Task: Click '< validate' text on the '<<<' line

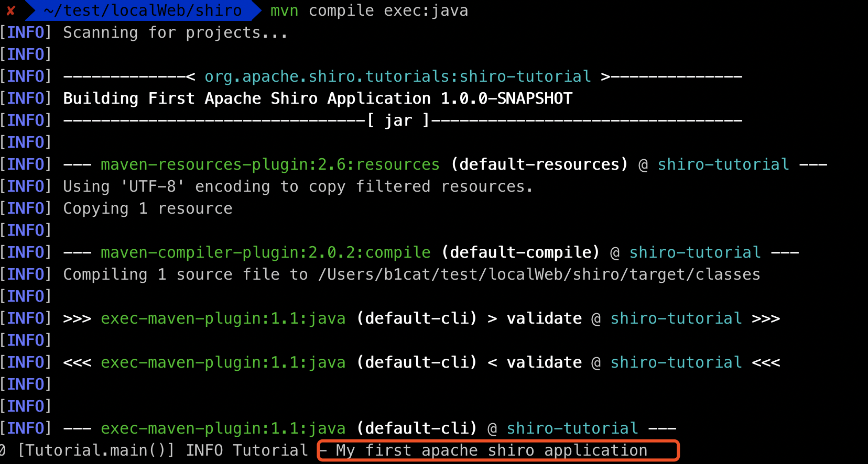Action: (535, 362)
